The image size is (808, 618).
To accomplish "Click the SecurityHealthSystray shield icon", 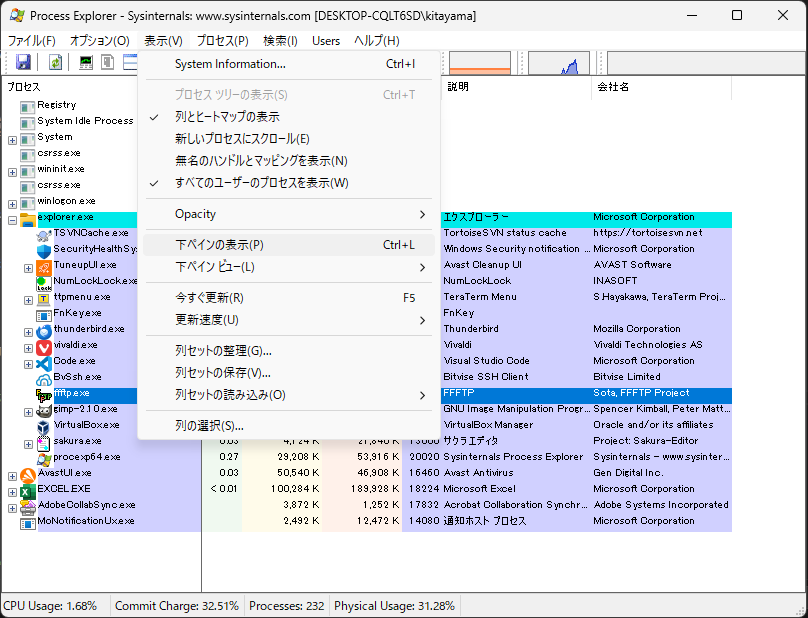I will (44, 252).
